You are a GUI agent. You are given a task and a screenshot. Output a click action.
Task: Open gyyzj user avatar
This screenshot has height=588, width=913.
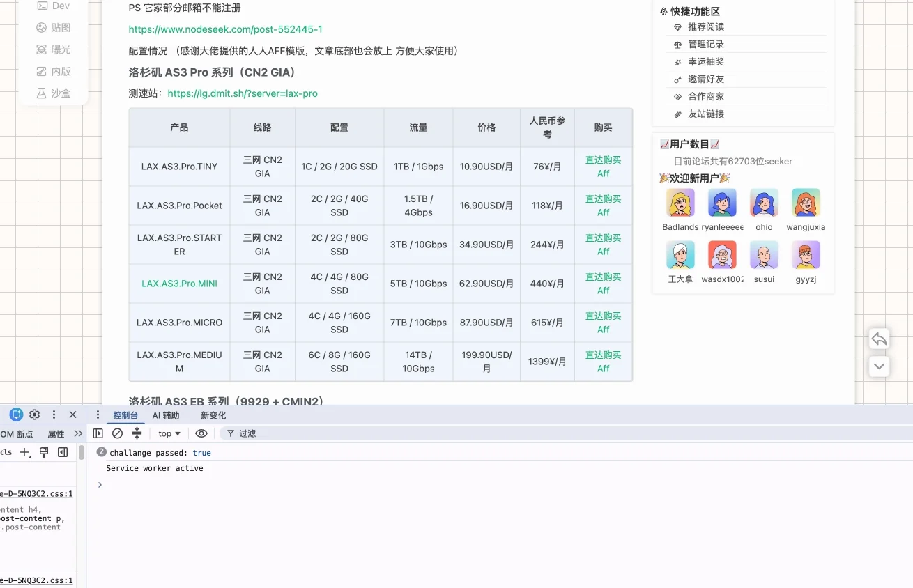(x=806, y=255)
